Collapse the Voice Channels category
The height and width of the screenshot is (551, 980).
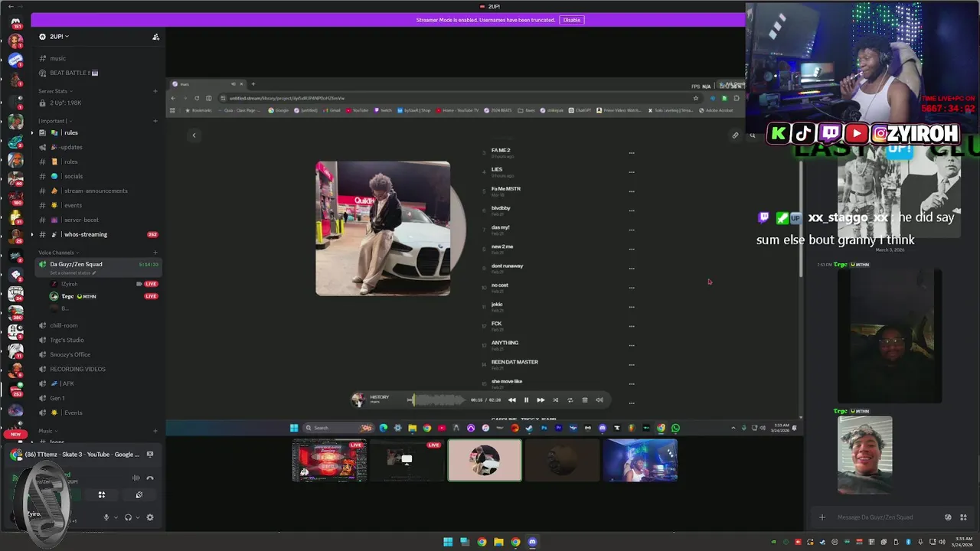[x=58, y=253]
